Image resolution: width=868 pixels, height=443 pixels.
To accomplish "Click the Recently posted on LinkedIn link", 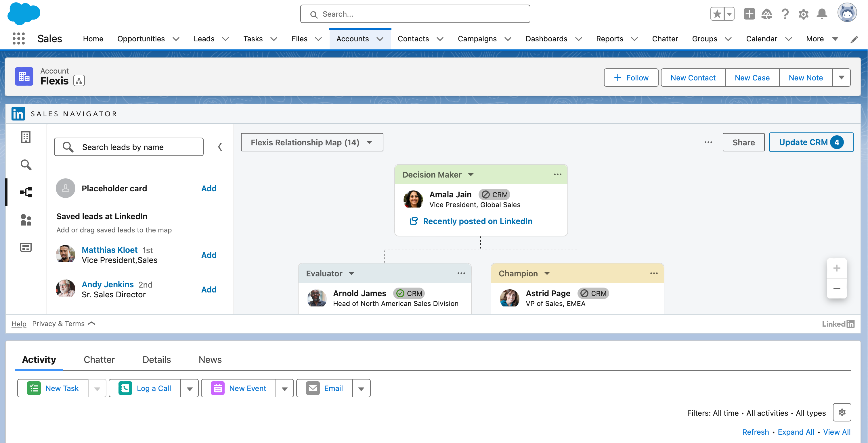I will (477, 221).
